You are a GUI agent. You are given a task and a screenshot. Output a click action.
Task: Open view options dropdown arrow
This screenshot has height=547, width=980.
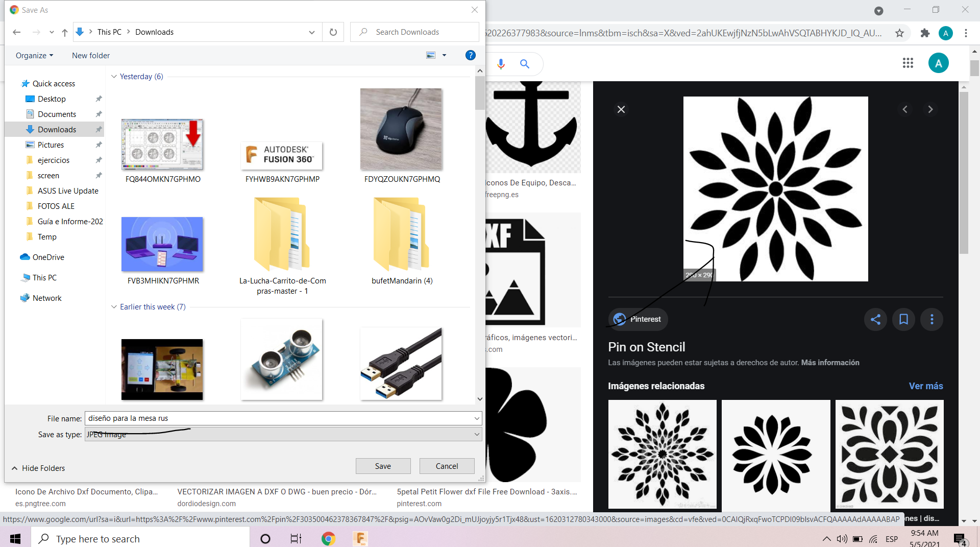[444, 55]
